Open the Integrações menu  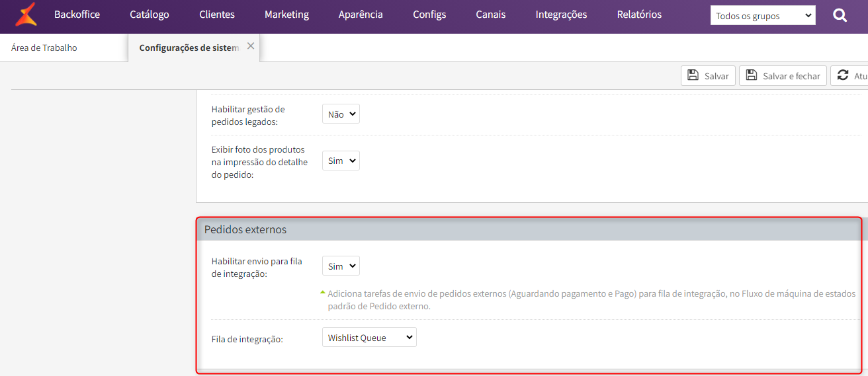pos(561,15)
